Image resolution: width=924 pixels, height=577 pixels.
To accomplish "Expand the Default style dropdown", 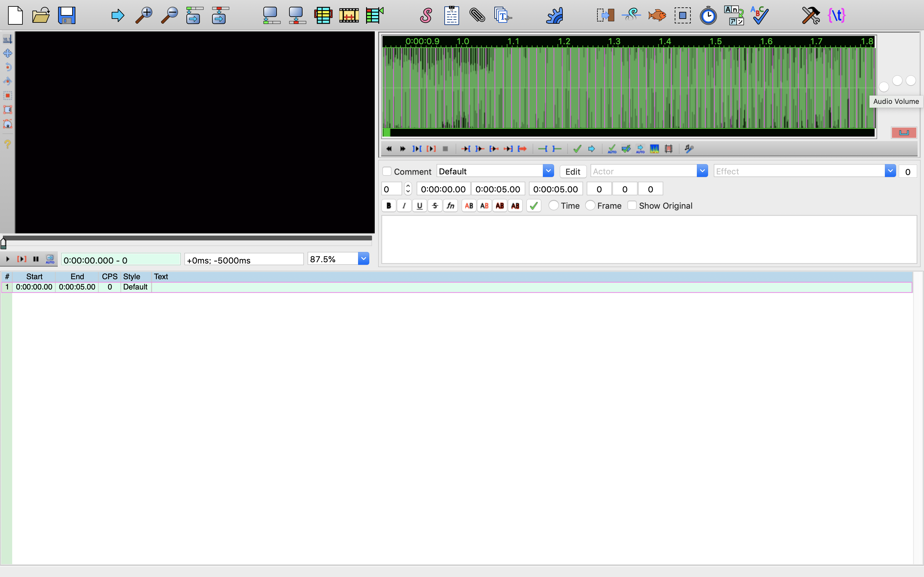I will (548, 171).
